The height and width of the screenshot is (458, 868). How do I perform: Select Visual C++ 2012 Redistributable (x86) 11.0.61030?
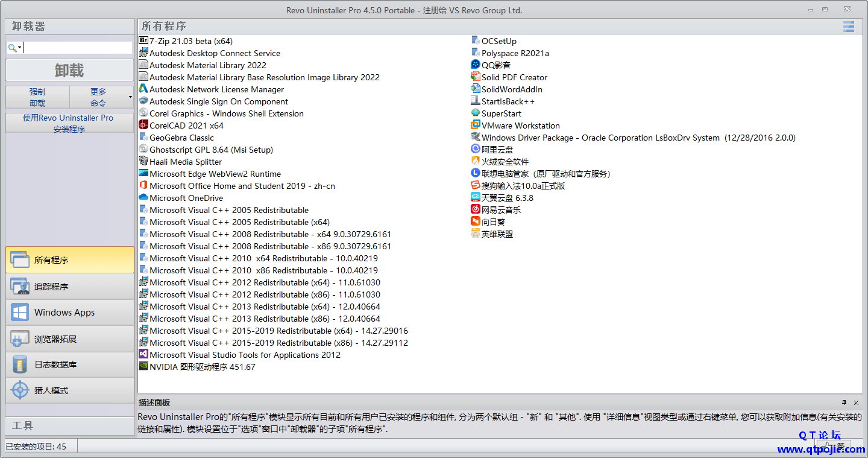click(260, 294)
